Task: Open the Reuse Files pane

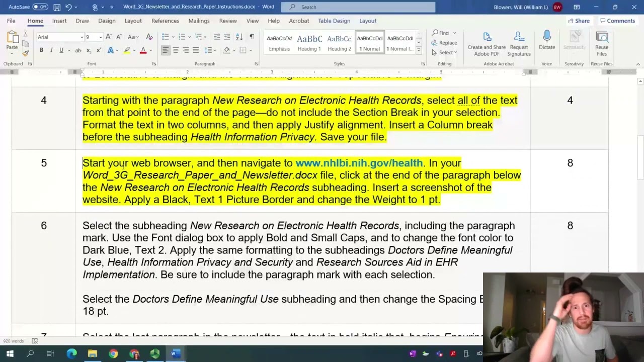Action: tap(602, 44)
